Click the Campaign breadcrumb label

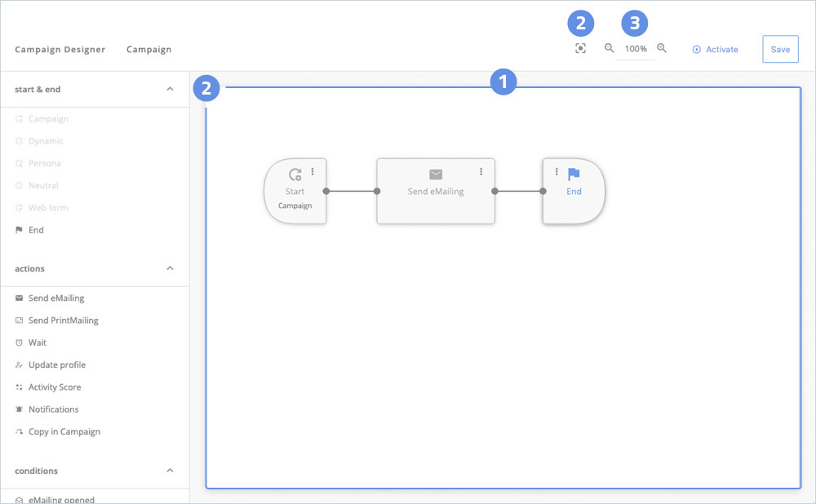pos(149,50)
